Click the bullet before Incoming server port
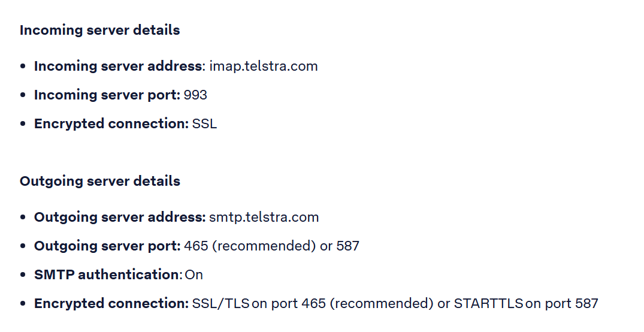Viewport: 644px width, 332px height. [x=23, y=95]
